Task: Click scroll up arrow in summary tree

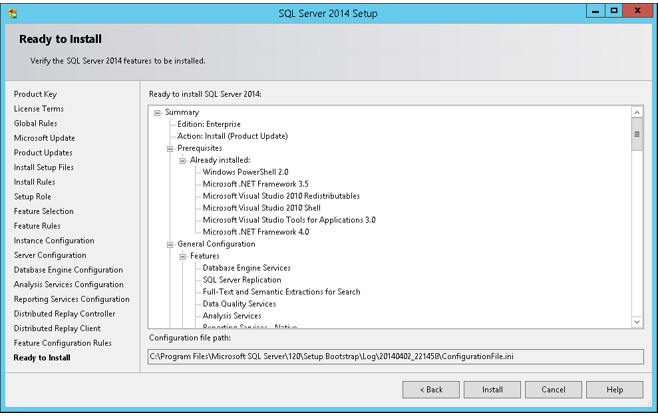Action: 637,112
